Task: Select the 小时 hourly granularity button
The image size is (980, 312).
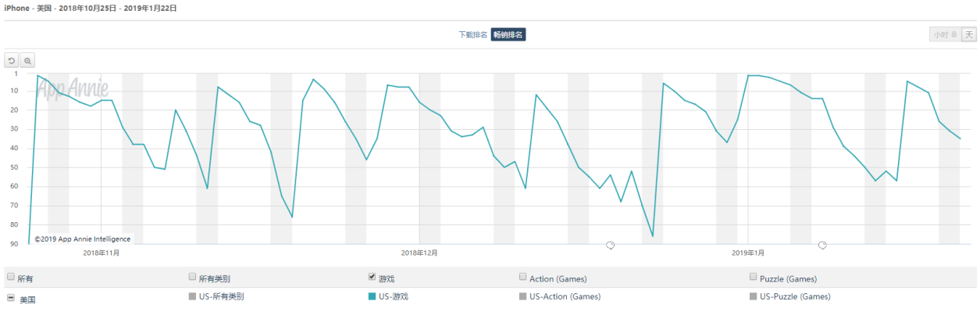Action: pos(944,34)
